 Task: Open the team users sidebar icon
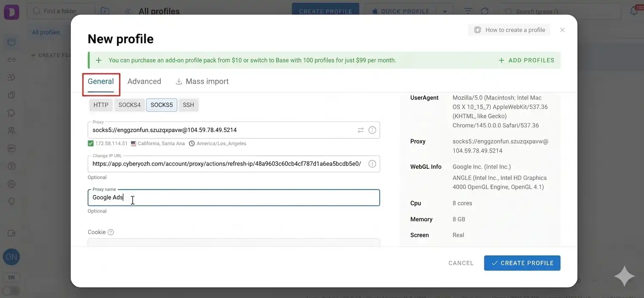click(11, 131)
